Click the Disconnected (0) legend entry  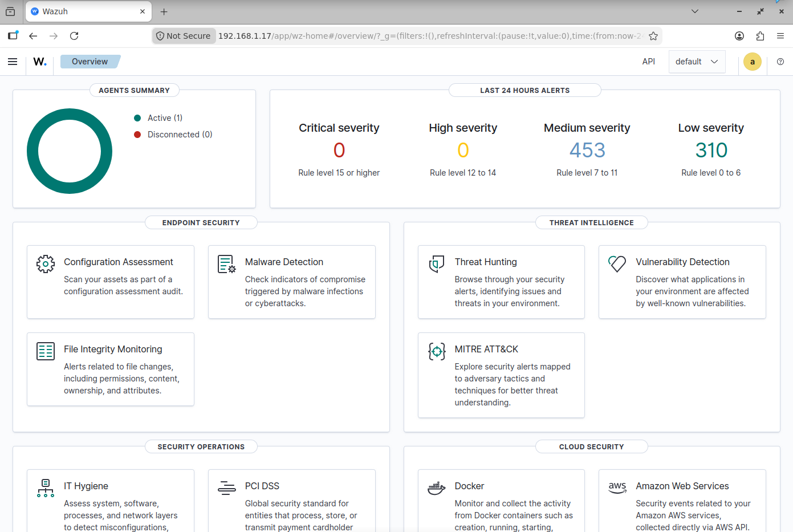pyautogui.click(x=173, y=135)
